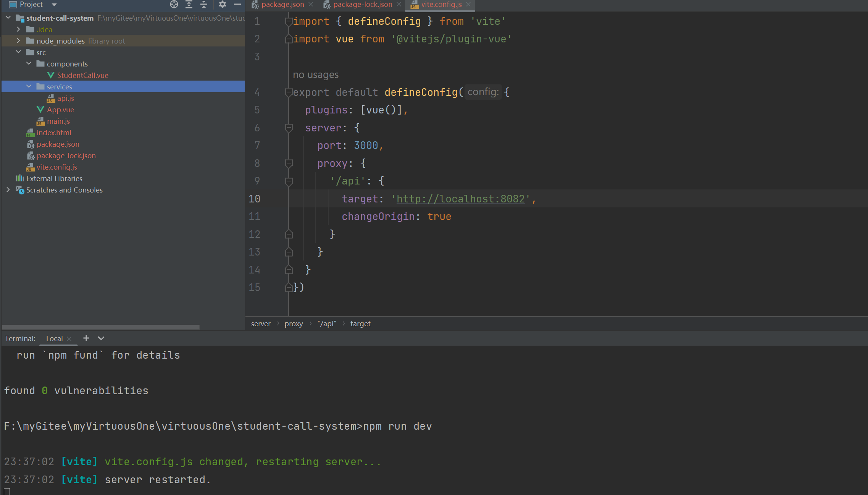Viewport: 868px width, 495px height.
Task: Click 'npm run dev' terminal command
Action: pyautogui.click(x=397, y=426)
